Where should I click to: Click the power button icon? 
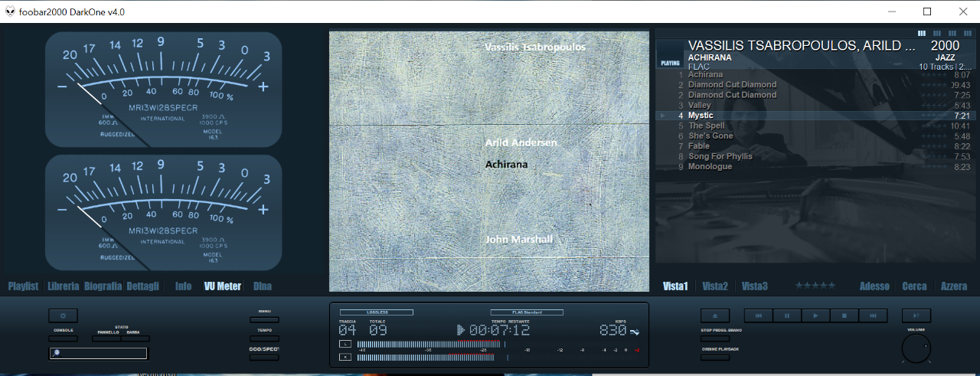point(63,316)
